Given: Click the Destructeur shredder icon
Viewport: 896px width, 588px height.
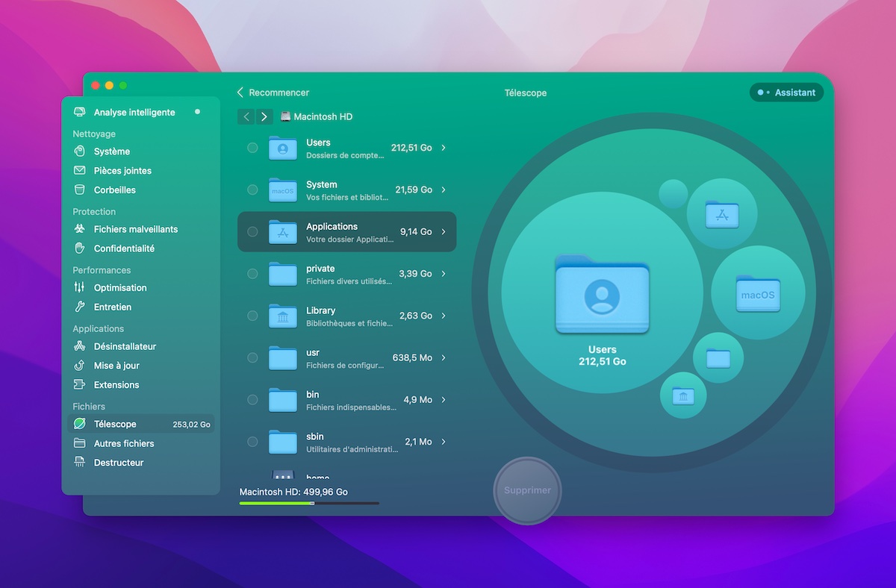Looking at the screenshot, I should (x=80, y=463).
